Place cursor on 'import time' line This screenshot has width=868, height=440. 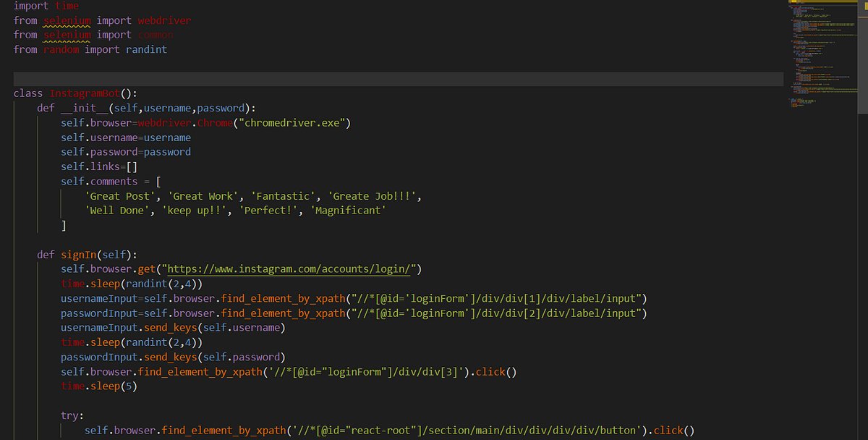coord(46,6)
